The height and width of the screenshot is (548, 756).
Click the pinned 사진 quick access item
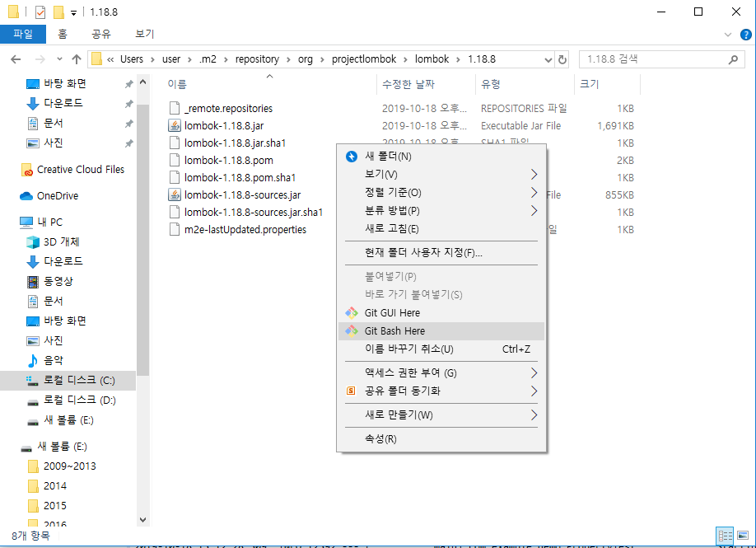pos(53,143)
